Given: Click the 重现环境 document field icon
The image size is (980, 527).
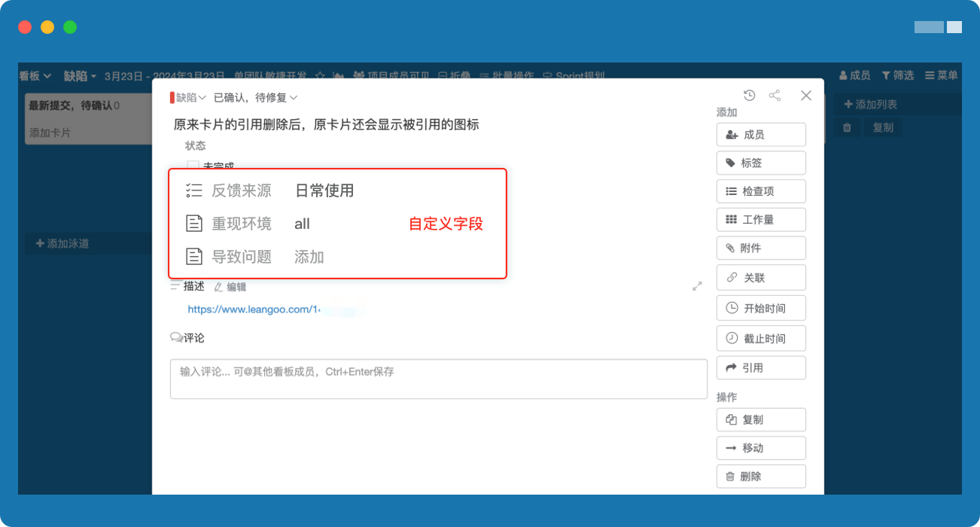Looking at the screenshot, I should coord(194,224).
